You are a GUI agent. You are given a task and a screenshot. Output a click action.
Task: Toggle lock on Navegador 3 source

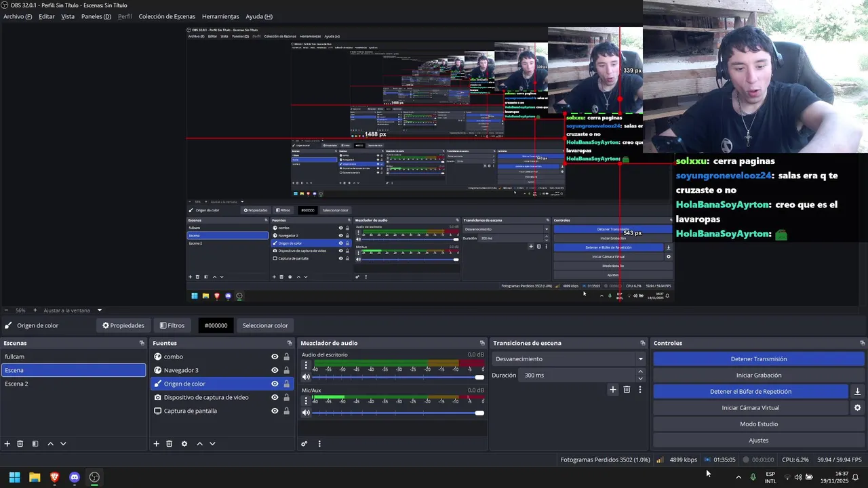click(286, 370)
